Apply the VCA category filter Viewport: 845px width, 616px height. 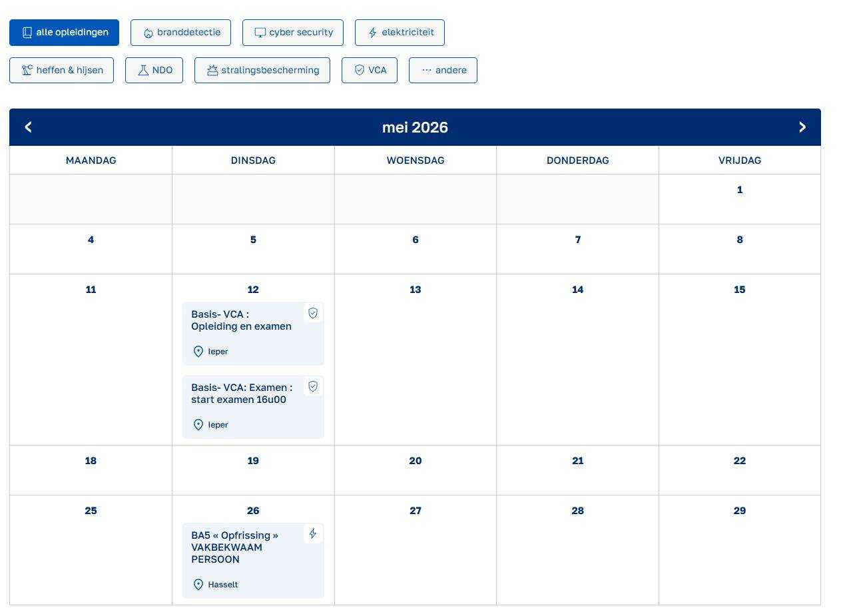click(x=369, y=71)
